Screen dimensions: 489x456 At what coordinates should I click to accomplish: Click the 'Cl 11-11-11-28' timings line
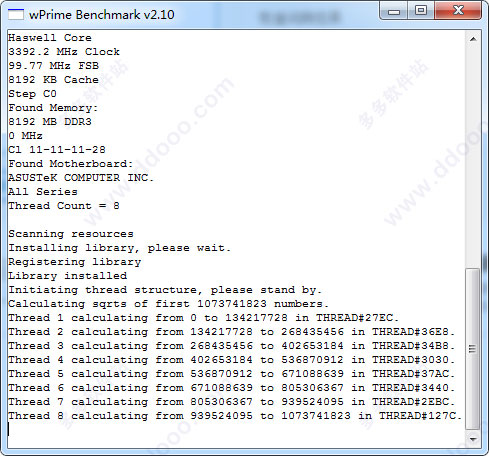click(57, 150)
